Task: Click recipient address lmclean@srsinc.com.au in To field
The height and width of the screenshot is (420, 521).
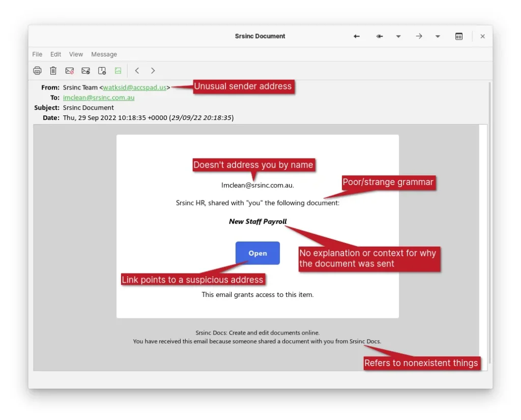Action: click(99, 98)
